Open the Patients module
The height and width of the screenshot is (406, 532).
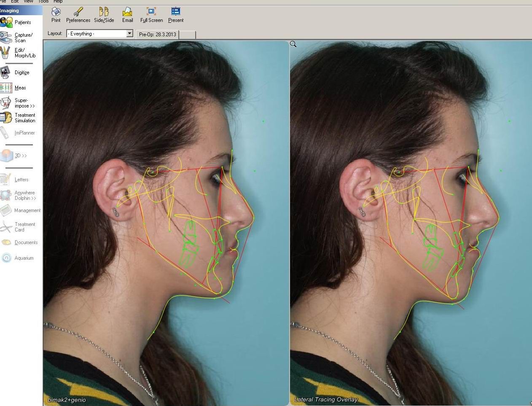tap(16, 22)
